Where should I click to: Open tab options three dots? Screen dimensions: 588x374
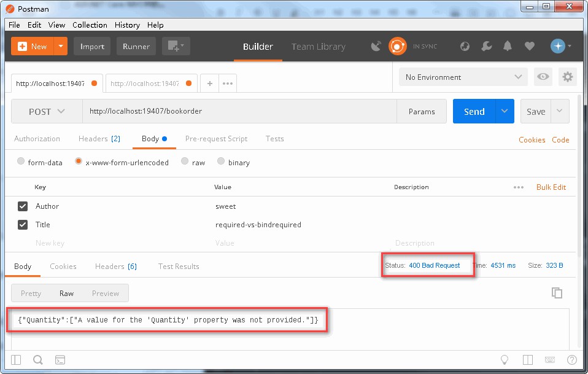[x=228, y=84]
